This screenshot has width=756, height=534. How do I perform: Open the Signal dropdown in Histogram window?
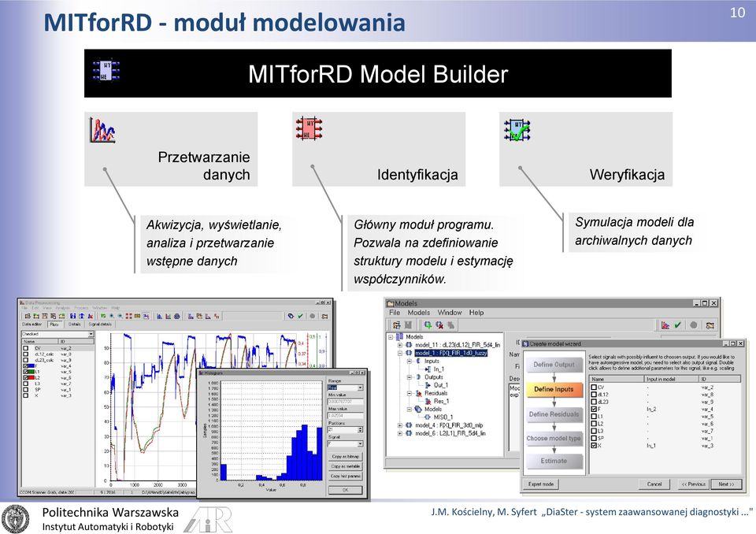pyautogui.click(x=360, y=443)
